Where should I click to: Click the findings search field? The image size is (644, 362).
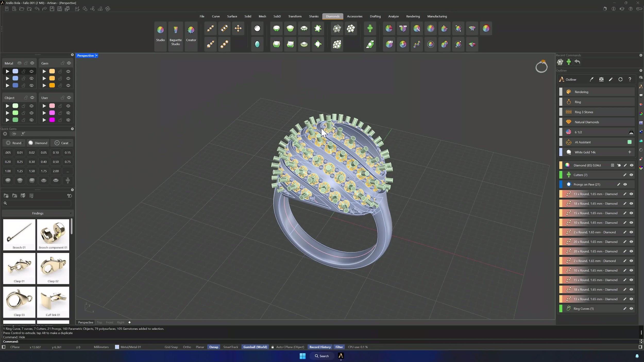pyautogui.click(x=37, y=203)
